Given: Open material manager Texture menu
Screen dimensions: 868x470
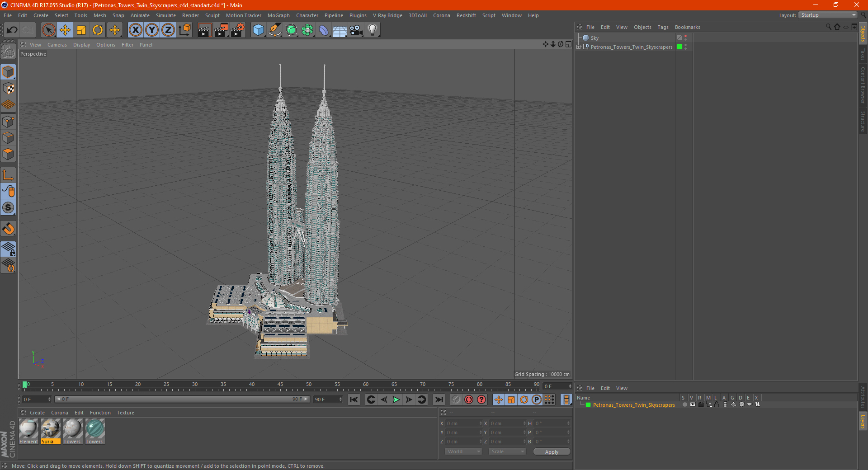Looking at the screenshot, I should (x=125, y=413).
